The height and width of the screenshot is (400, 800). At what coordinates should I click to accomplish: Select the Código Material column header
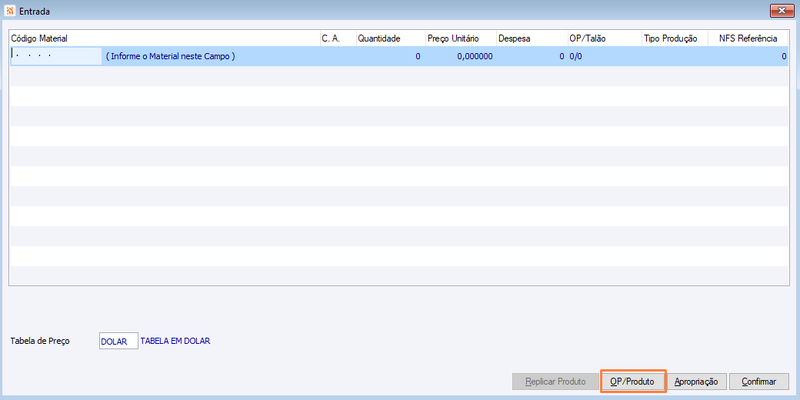(165, 38)
